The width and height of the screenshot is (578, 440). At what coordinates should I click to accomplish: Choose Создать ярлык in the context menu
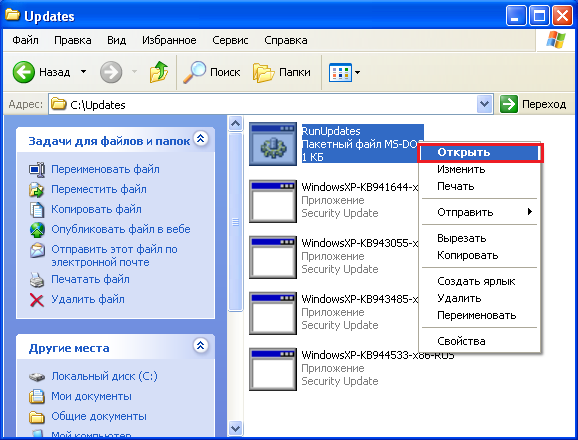click(480, 282)
